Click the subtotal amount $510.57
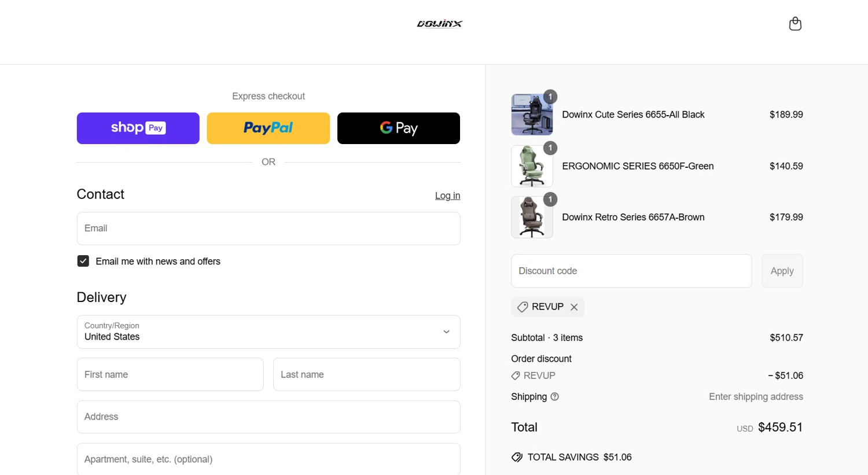The width and height of the screenshot is (868, 475). pyautogui.click(x=786, y=338)
